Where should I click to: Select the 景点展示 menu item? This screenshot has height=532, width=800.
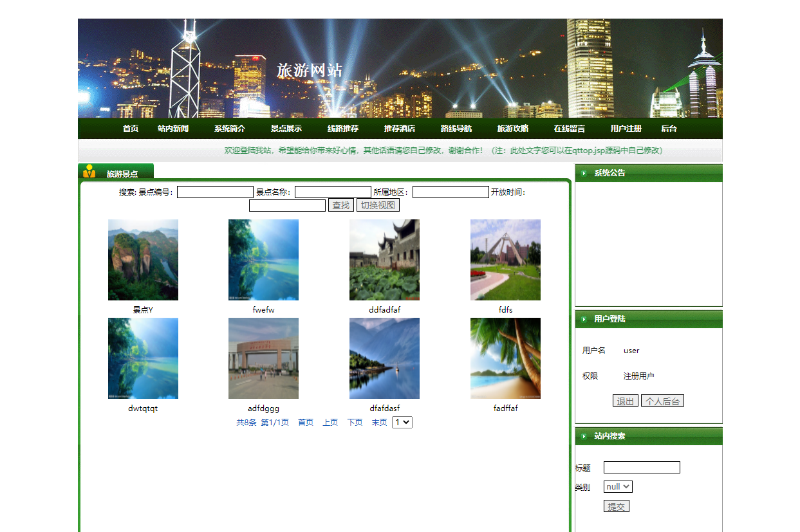tap(286, 128)
